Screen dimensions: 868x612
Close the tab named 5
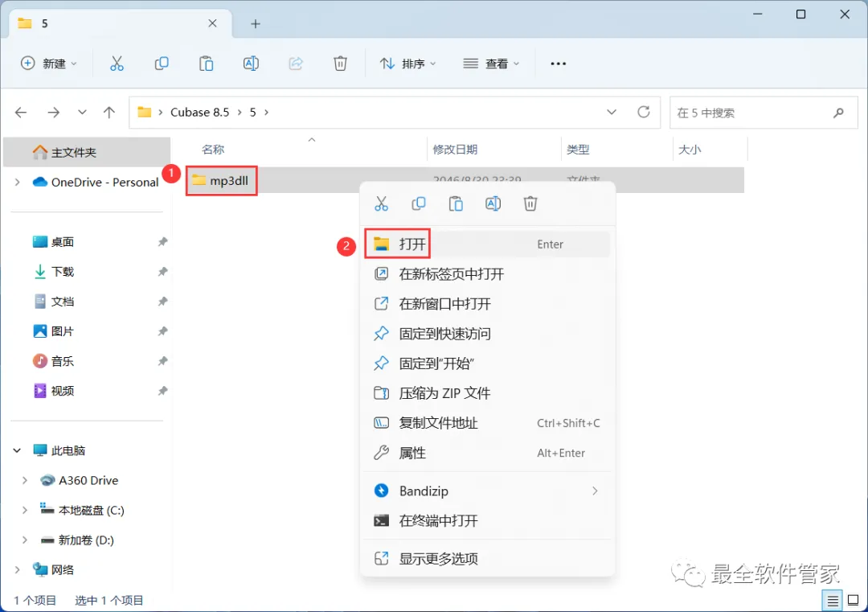pos(212,23)
